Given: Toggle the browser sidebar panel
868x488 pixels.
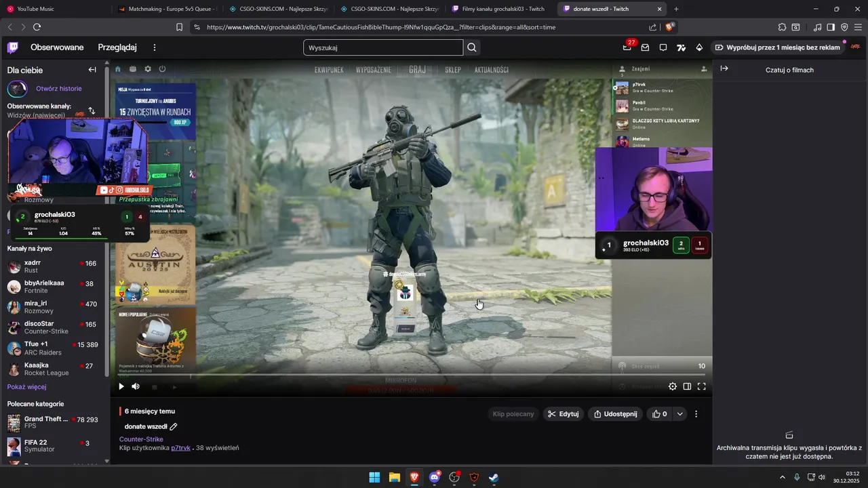Looking at the screenshot, I should pos(831,27).
